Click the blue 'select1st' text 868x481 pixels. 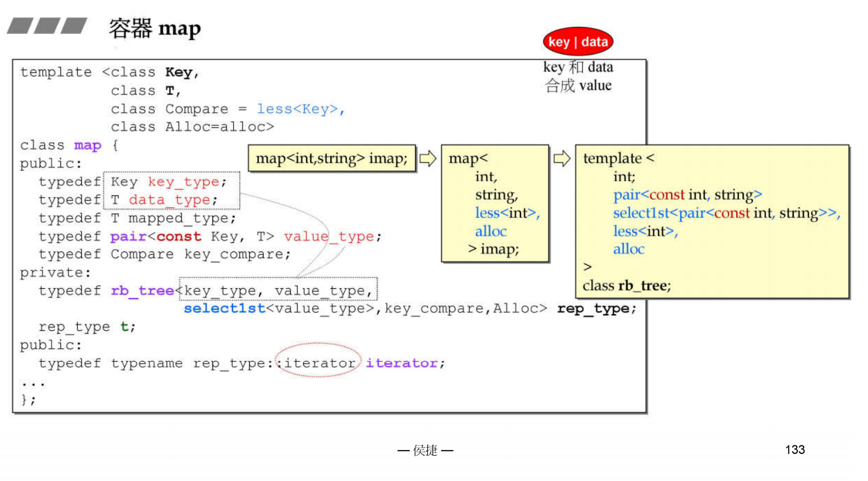point(224,308)
